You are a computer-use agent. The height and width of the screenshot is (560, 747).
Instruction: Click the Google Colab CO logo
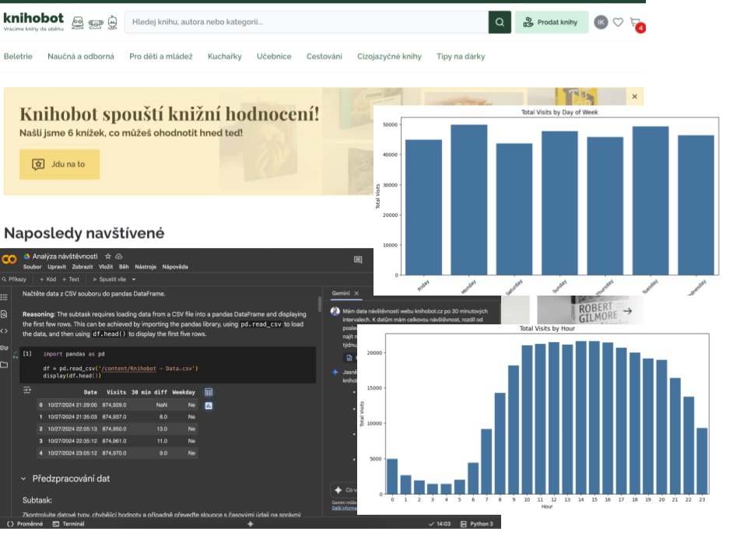(9, 260)
